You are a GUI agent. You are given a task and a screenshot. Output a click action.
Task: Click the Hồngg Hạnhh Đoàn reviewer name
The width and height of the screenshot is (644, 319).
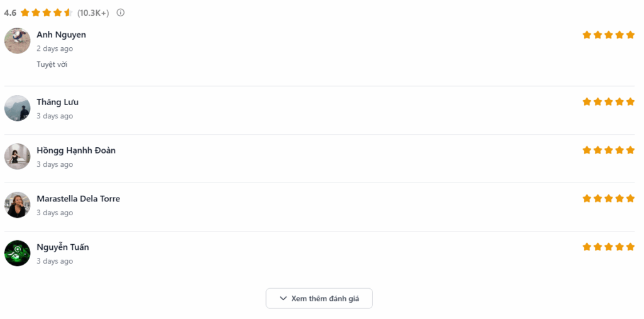coord(75,150)
